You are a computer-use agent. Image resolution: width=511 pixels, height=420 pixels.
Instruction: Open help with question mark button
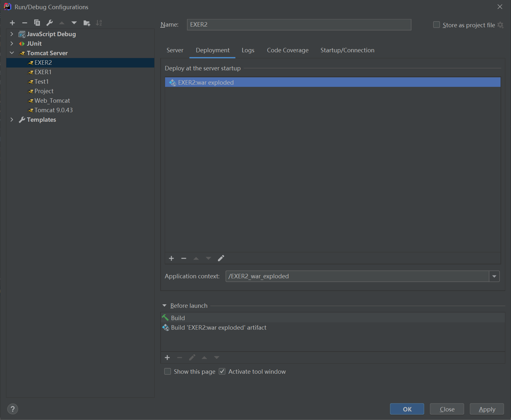pyautogui.click(x=13, y=409)
